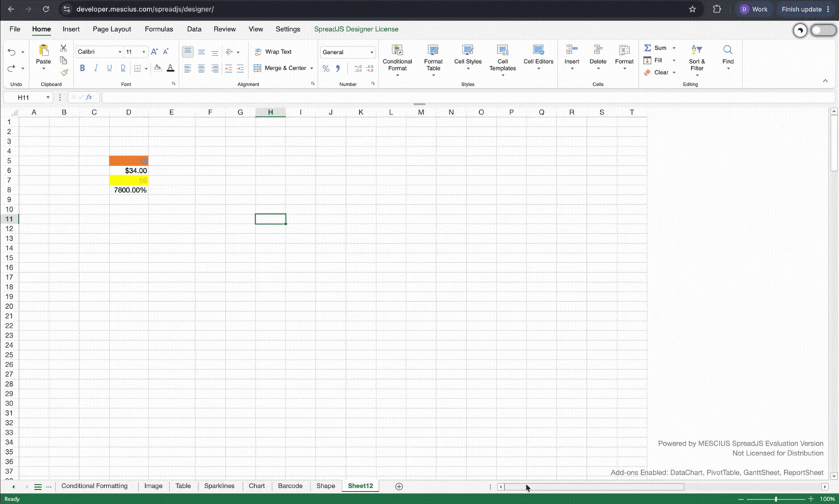This screenshot has width=839, height=504.
Task: Toggle Italic formatting
Action: coord(96,68)
